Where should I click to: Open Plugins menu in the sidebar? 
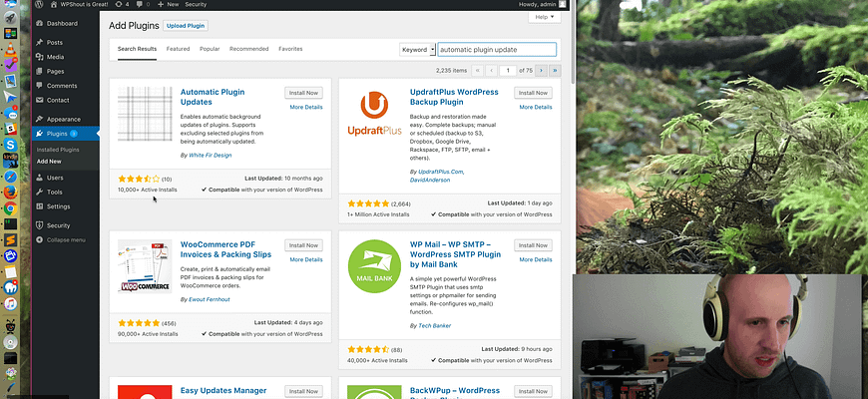click(x=57, y=134)
